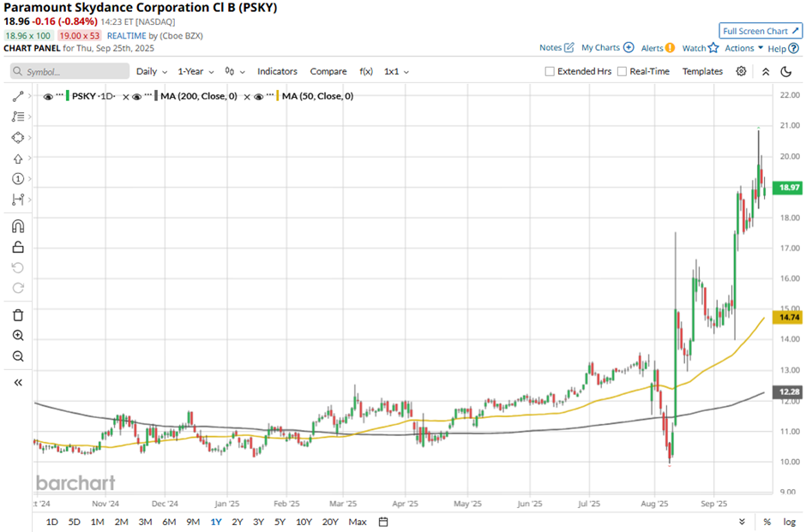Open the 1-Year period dropdown

(195, 71)
